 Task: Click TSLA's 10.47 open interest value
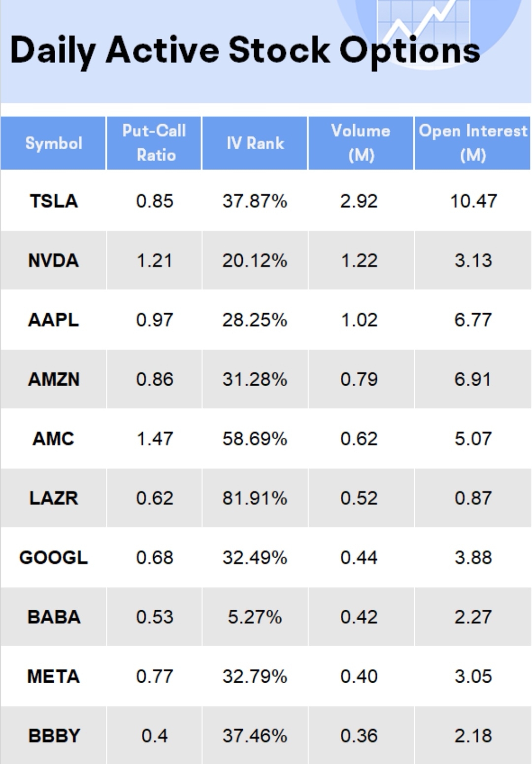click(473, 201)
